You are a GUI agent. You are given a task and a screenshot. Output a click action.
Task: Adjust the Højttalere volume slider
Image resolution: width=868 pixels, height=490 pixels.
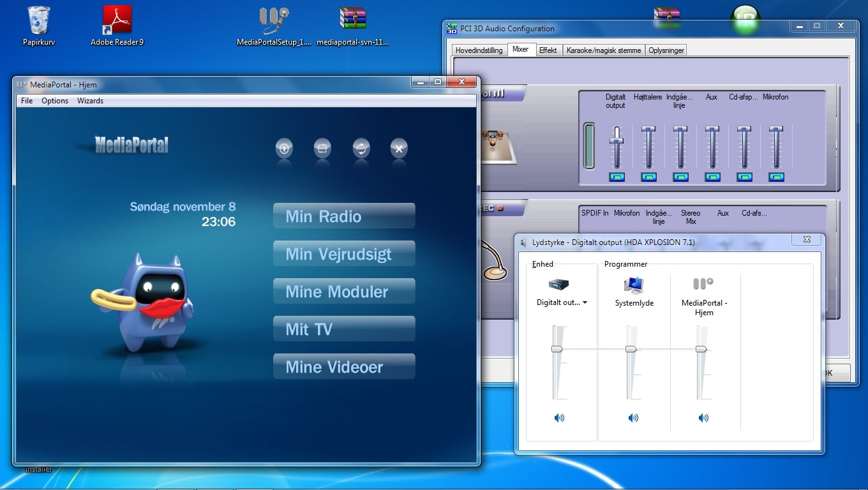648,130
